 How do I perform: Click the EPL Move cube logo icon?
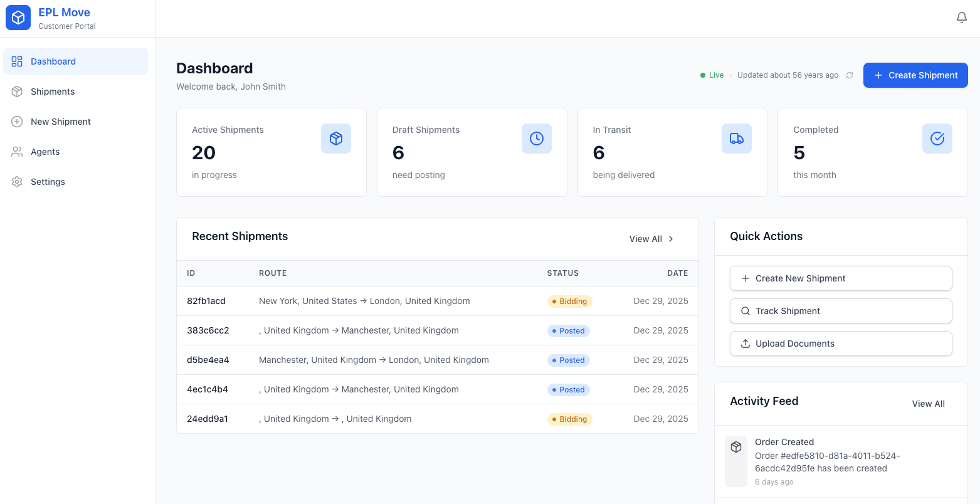coord(18,17)
